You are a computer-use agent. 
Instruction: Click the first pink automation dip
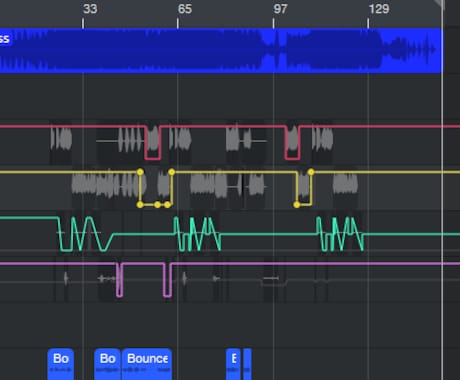(119, 280)
